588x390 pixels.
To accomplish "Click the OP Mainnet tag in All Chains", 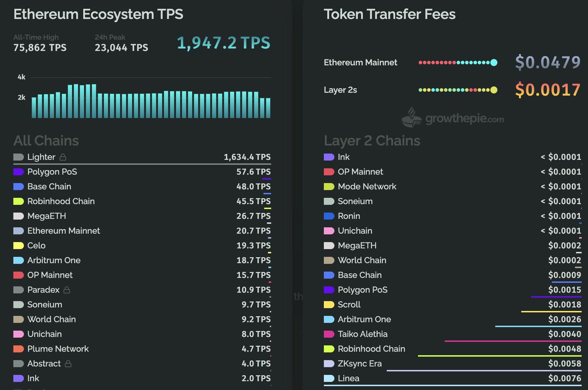I will [19, 275].
